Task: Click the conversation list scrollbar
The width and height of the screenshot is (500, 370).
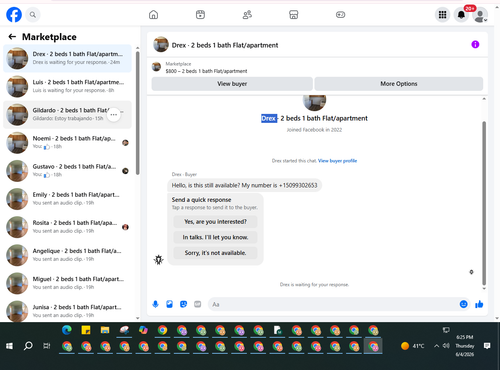Action: coord(137,113)
